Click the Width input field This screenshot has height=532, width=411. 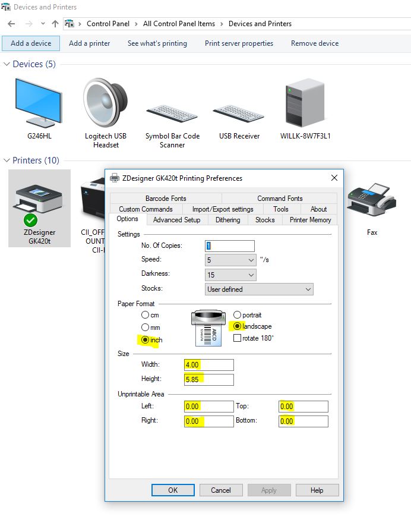[208, 365]
